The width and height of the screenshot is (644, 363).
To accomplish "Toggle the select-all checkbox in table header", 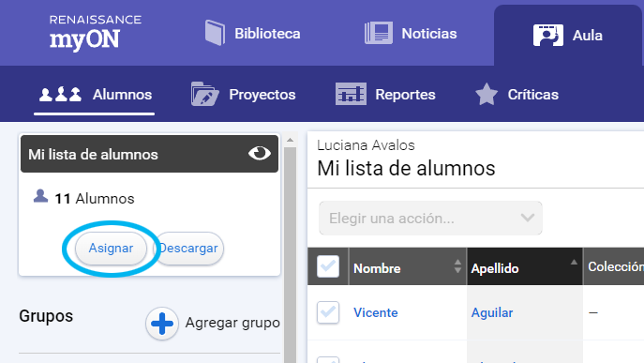I will pos(328,266).
